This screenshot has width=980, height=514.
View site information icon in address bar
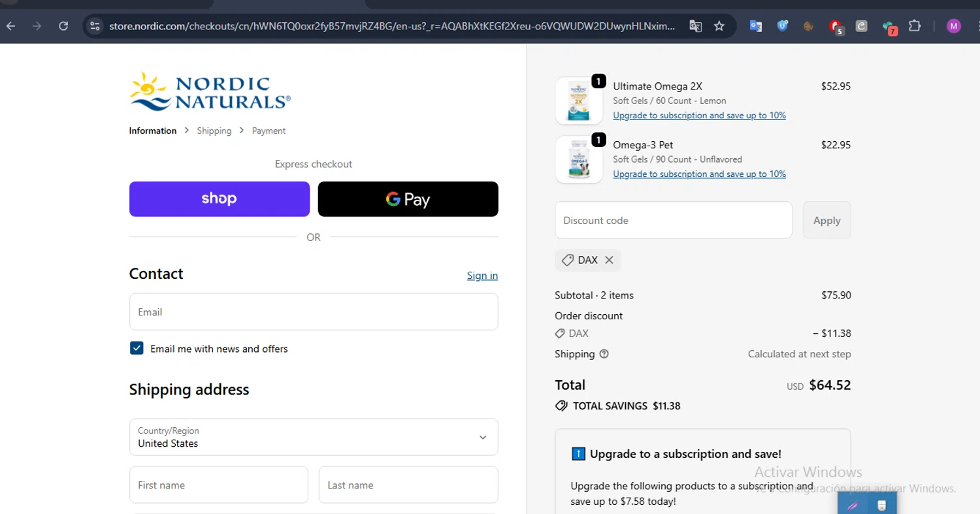click(x=95, y=26)
